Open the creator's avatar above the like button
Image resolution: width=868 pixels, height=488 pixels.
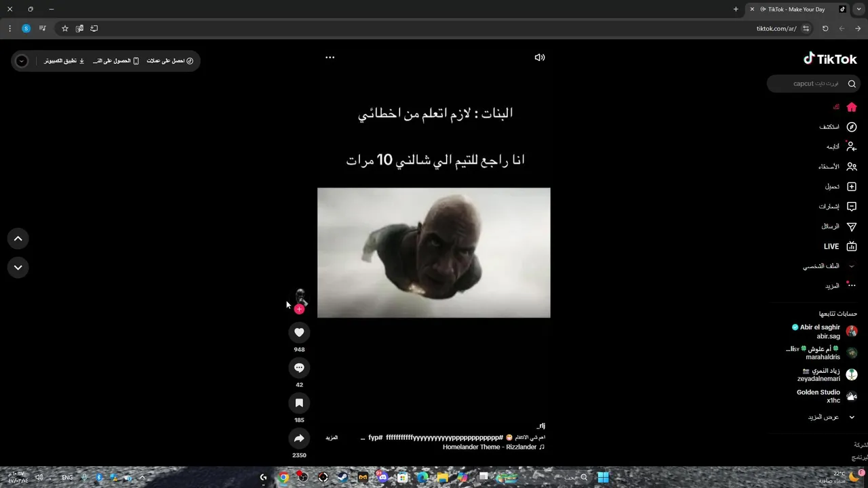coord(299,298)
